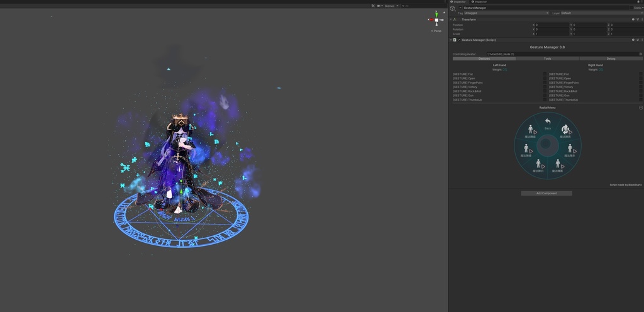
Task: Click the Controlling Avatar object picker circle
Action: point(641,53)
